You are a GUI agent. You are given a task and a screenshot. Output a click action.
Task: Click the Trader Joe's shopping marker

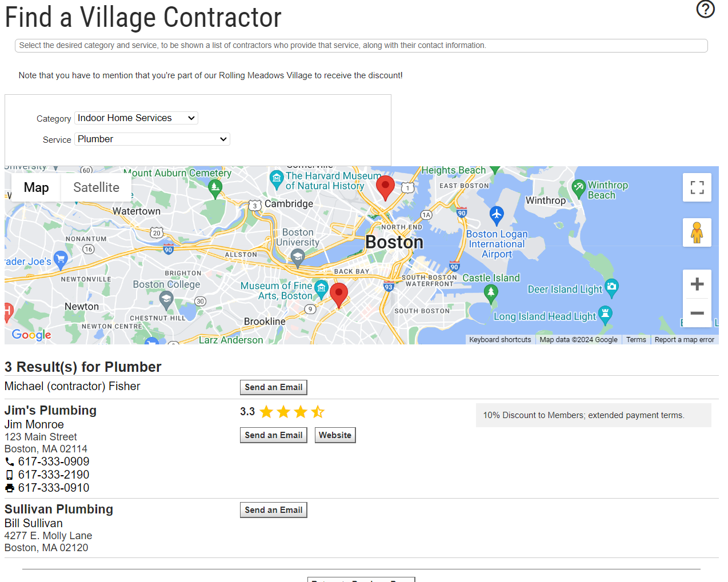(x=60, y=260)
